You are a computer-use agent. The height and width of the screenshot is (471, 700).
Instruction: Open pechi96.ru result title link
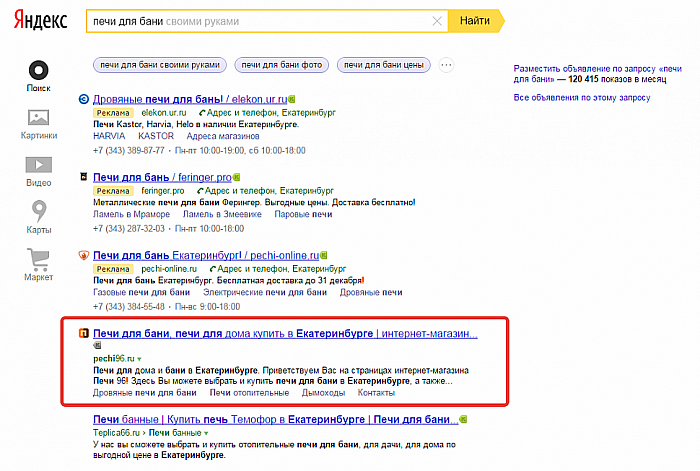[x=285, y=333]
